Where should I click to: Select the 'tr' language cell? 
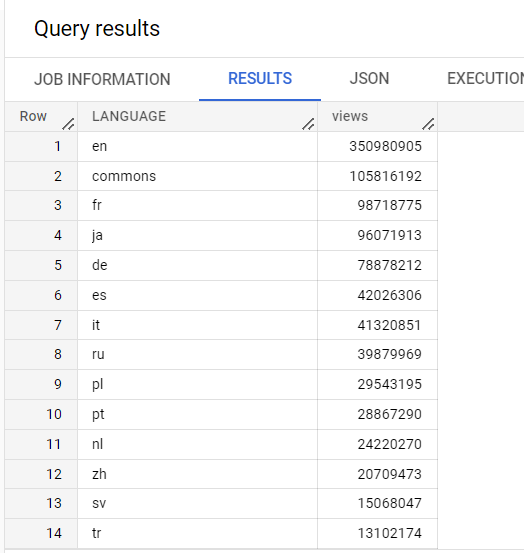(197, 533)
